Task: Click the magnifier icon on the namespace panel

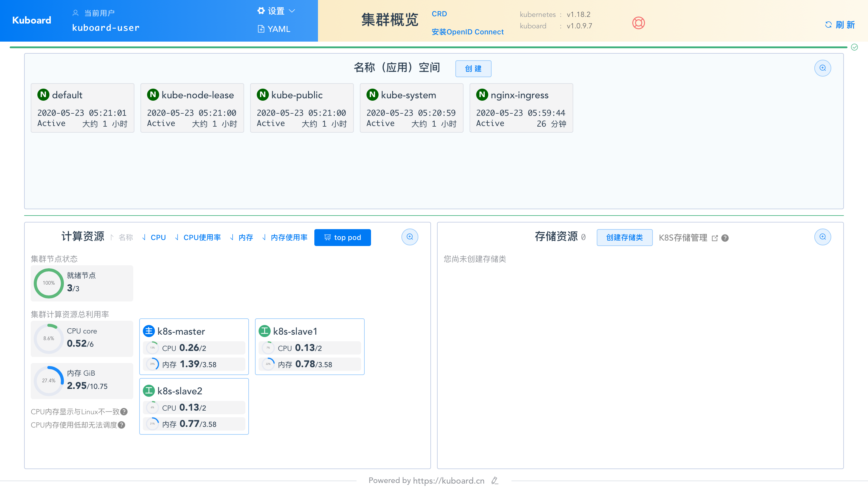Action: (x=822, y=68)
